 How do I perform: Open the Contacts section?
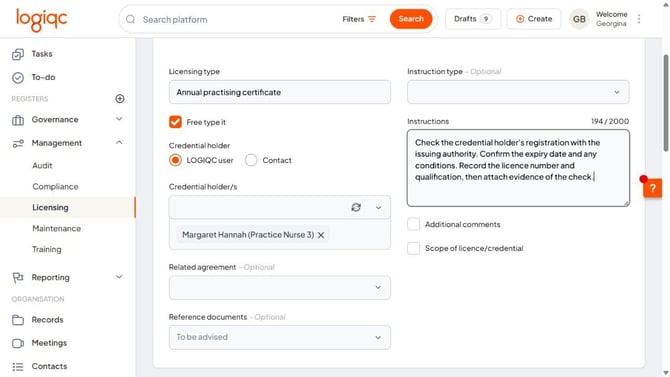[x=49, y=366]
